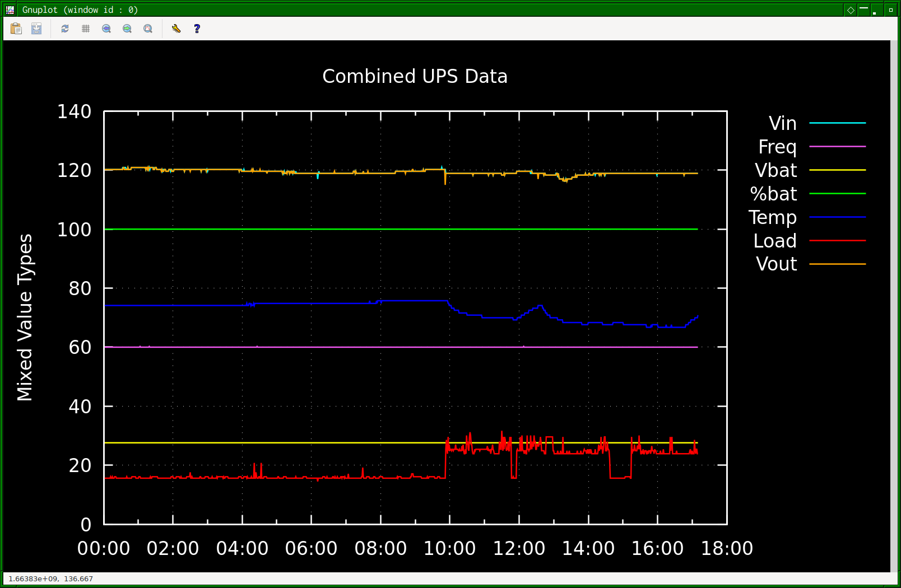The height and width of the screenshot is (588, 901).
Task: Click the Mixed Value Types axis label
Action: point(25,318)
